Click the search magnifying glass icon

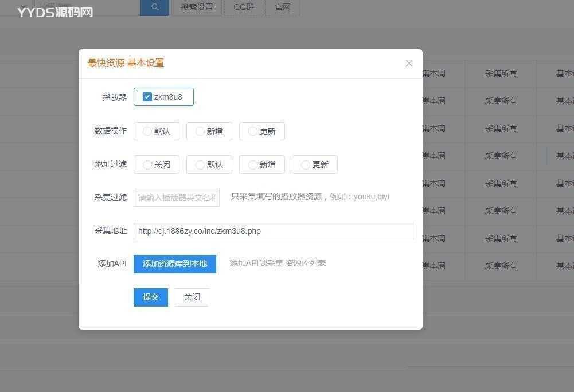tap(154, 7)
